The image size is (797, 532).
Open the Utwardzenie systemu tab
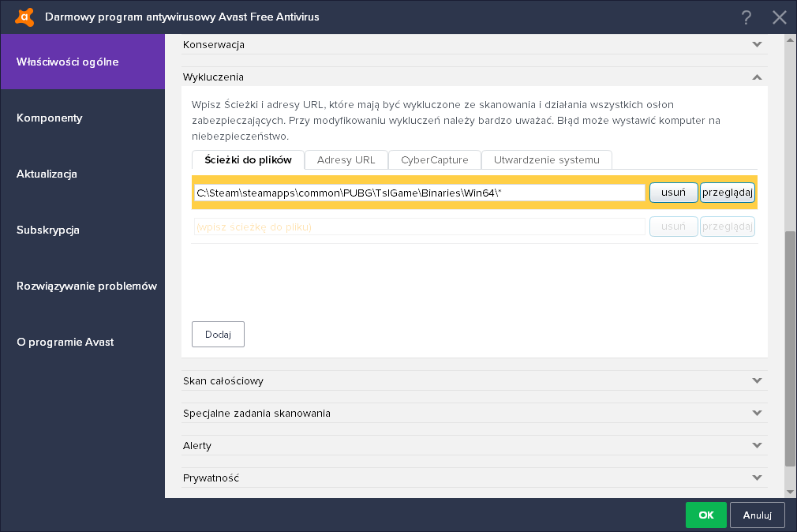click(x=546, y=159)
